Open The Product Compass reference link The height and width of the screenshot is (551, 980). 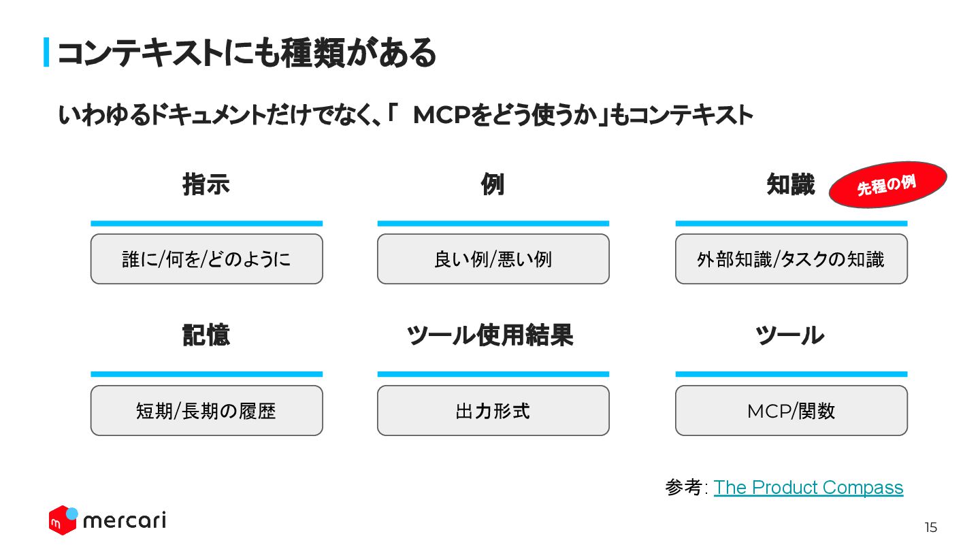[x=808, y=488]
